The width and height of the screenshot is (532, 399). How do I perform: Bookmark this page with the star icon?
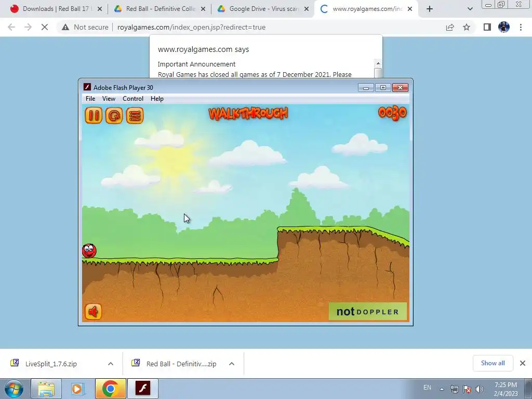pos(467,27)
